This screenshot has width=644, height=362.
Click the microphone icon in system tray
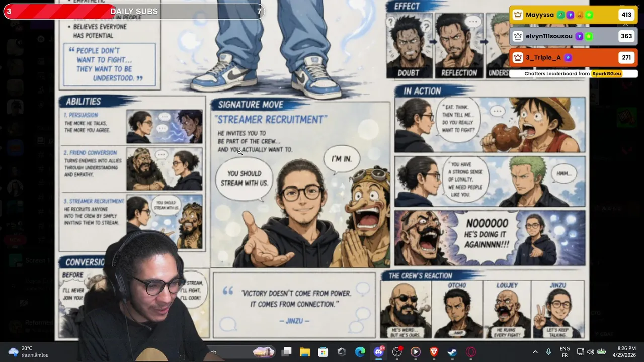point(548,351)
